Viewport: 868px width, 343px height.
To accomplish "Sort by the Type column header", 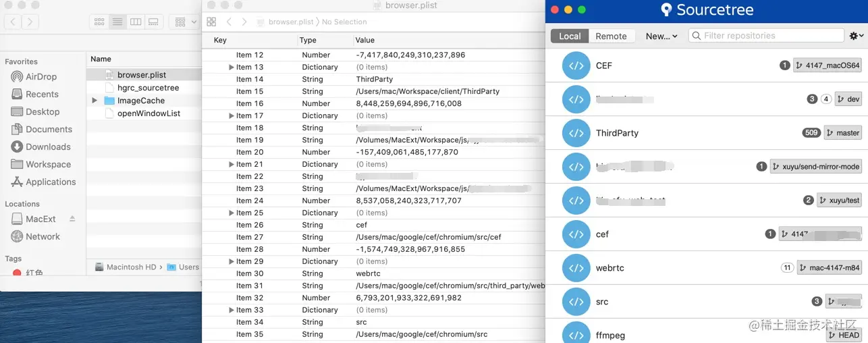I will (x=308, y=41).
